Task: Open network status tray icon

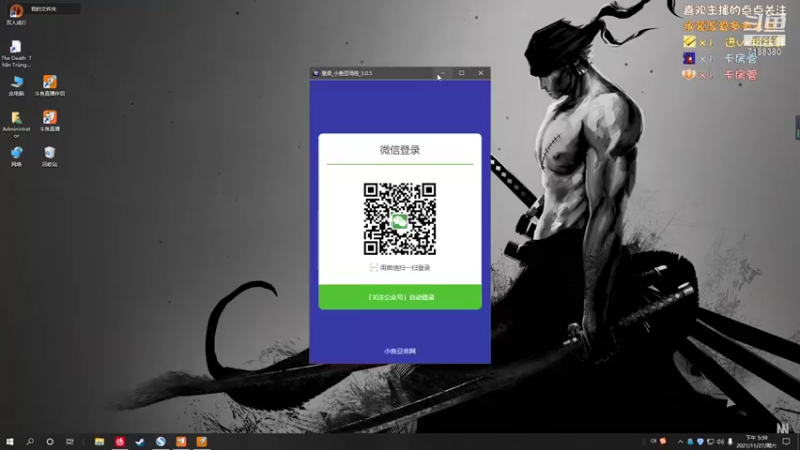Action: (x=710, y=442)
